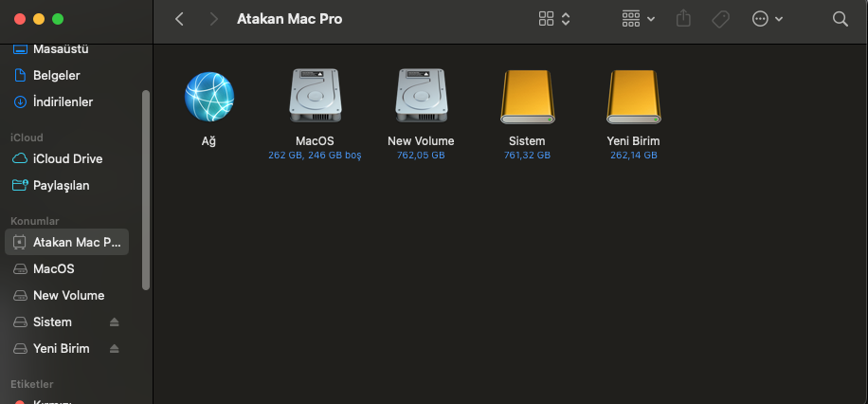Click the Share toolbar icon
Viewport: 868px width, 404px height.
[x=684, y=19]
